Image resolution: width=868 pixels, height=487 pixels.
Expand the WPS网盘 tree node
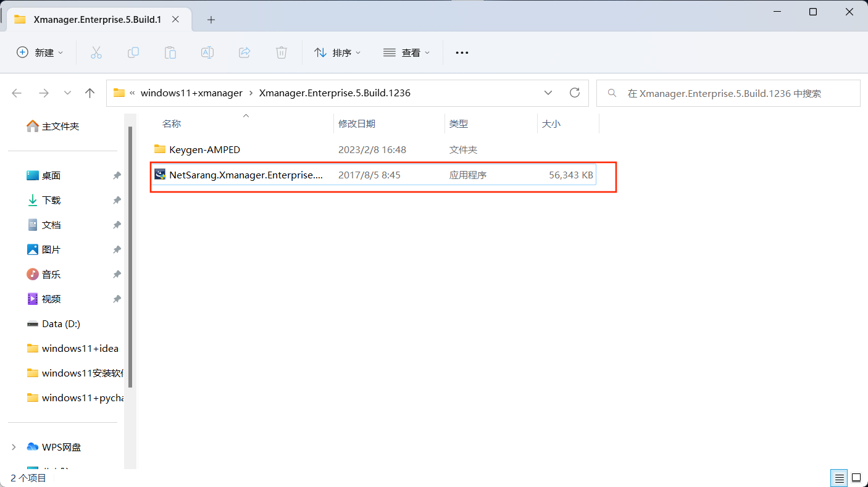click(x=15, y=447)
